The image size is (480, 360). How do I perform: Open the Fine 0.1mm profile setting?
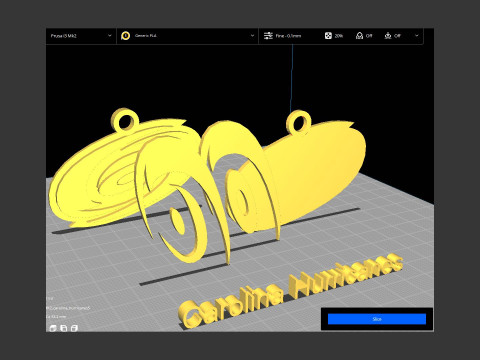(x=288, y=36)
